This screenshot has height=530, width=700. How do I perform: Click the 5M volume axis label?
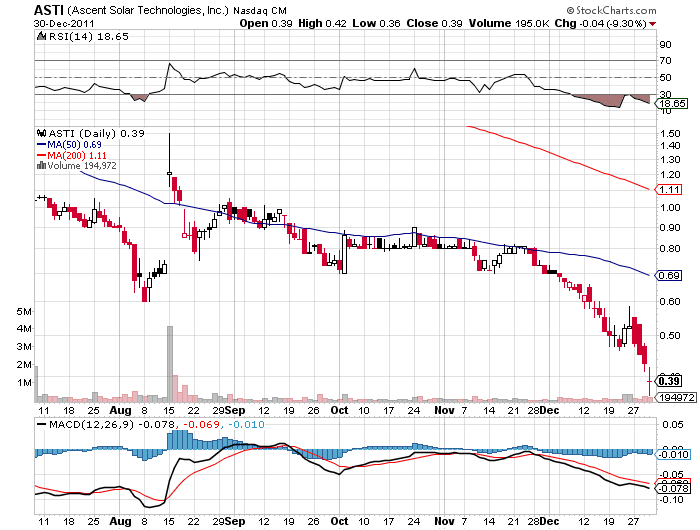click(24, 312)
